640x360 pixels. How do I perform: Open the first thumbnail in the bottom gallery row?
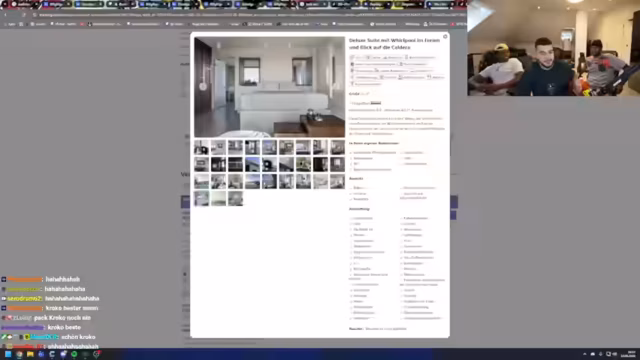[201, 198]
